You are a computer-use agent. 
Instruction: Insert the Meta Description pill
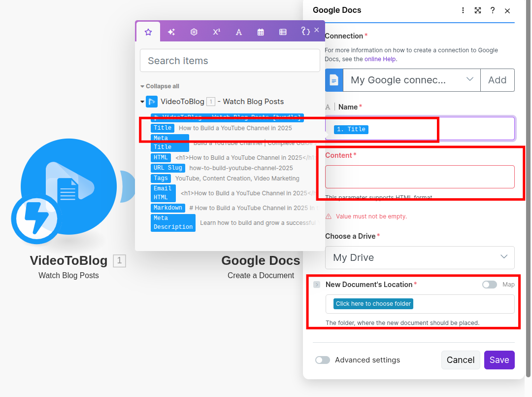[173, 222]
